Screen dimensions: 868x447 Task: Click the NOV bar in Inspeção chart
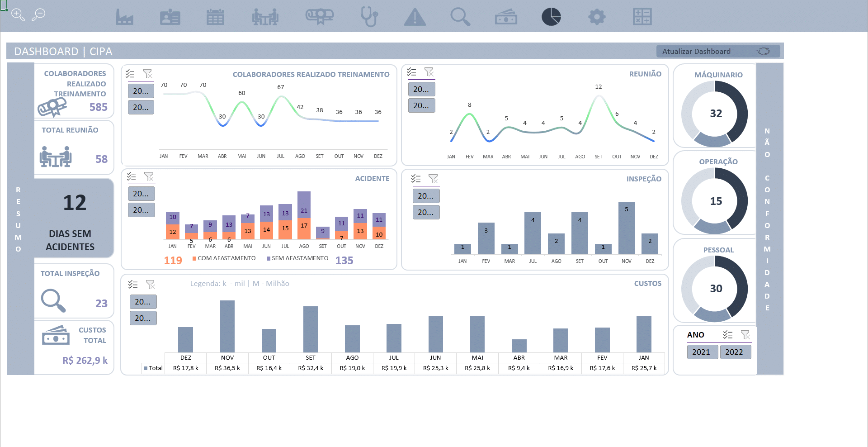(627, 228)
